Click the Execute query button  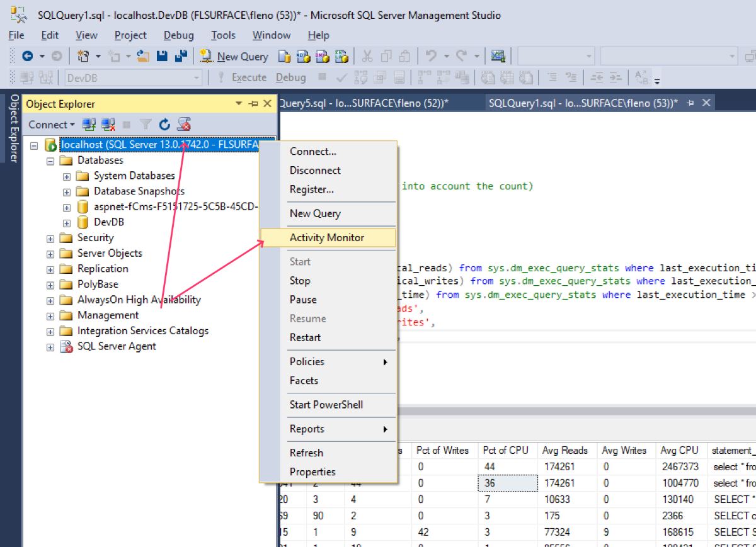(242, 77)
